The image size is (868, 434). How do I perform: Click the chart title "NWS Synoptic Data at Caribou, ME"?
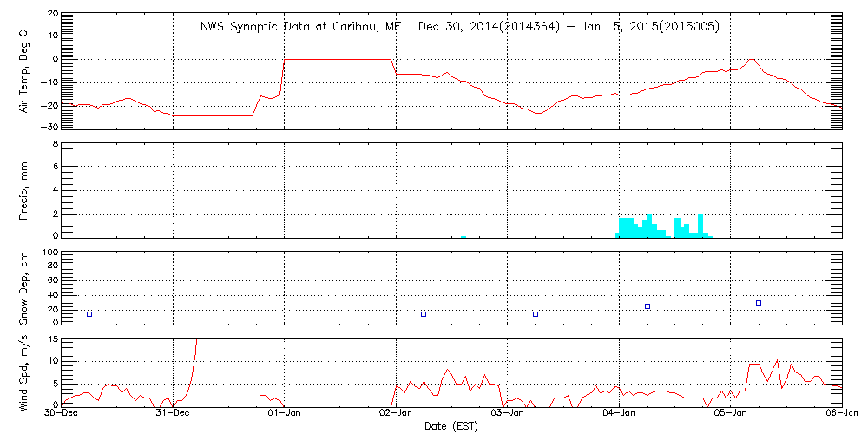tap(301, 27)
